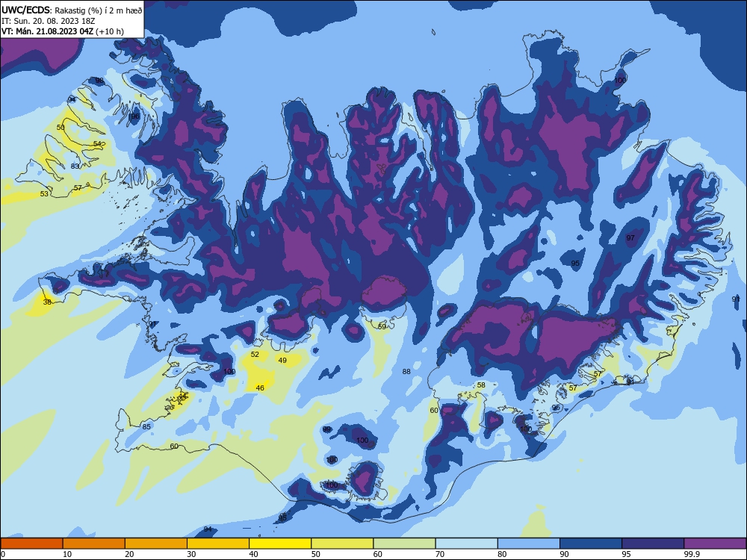Click the "(+10 h)" forecast offset text
The width and height of the screenshot is (747, 560).
110,31
